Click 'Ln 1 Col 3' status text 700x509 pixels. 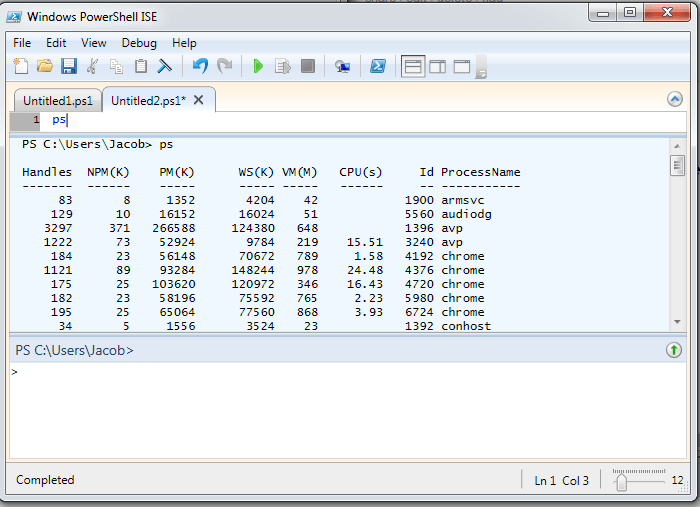(x=562, y=481)
